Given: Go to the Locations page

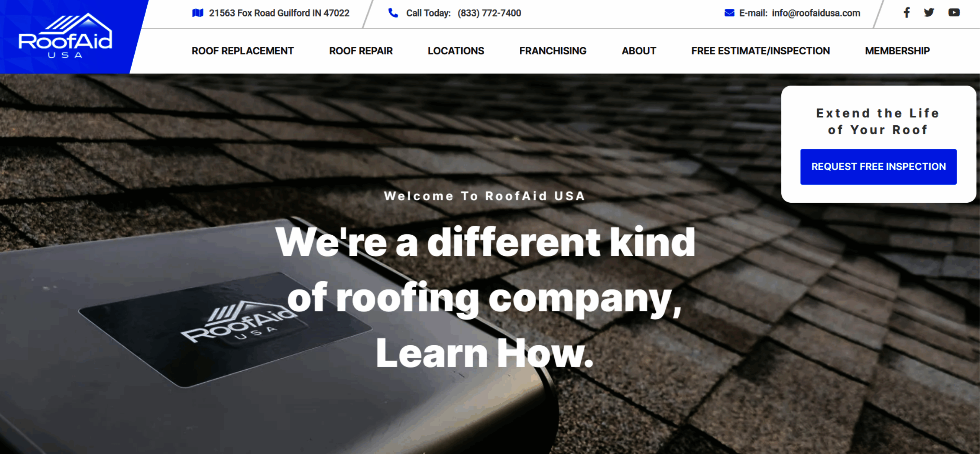Looking at the screenshot, I should point(456,51).
